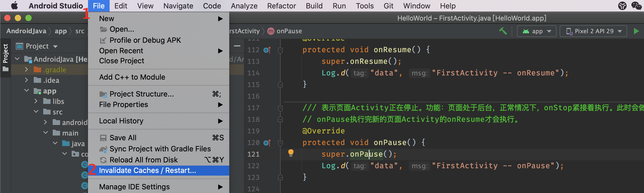
Task: Click the override gutter icon on line 112
Action: tap(267, 50)
